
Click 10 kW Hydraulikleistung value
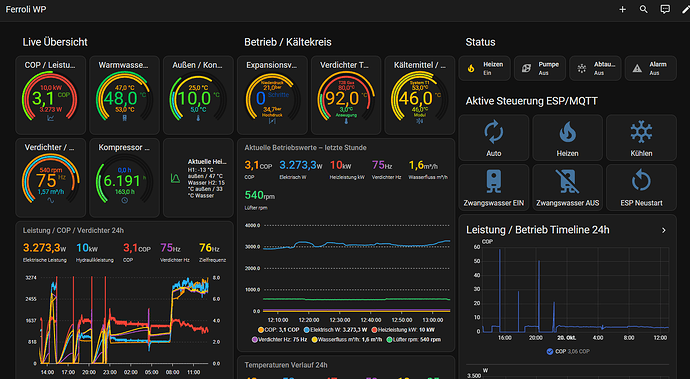(x=87, y=248)
